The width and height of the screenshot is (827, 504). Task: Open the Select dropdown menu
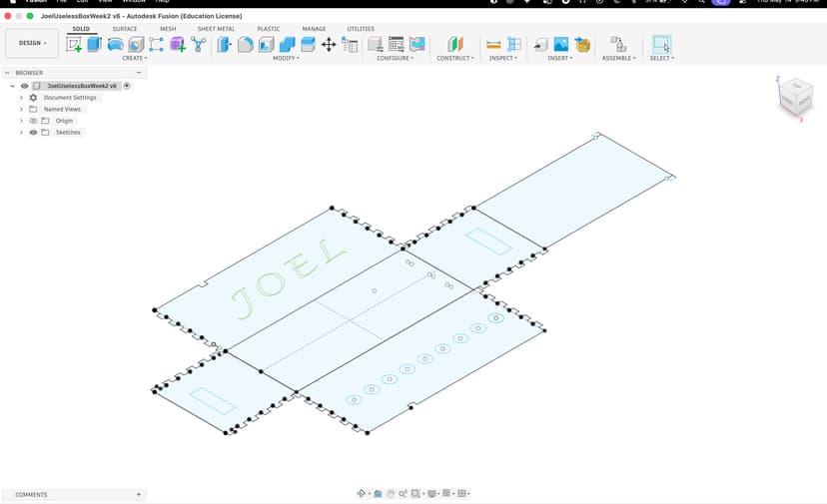point(661,58)
